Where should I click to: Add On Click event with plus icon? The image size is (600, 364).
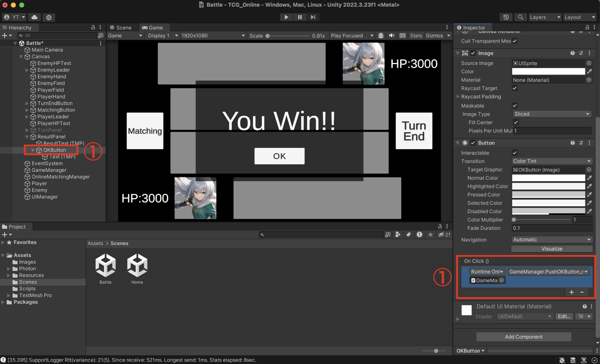coord(571,292)
